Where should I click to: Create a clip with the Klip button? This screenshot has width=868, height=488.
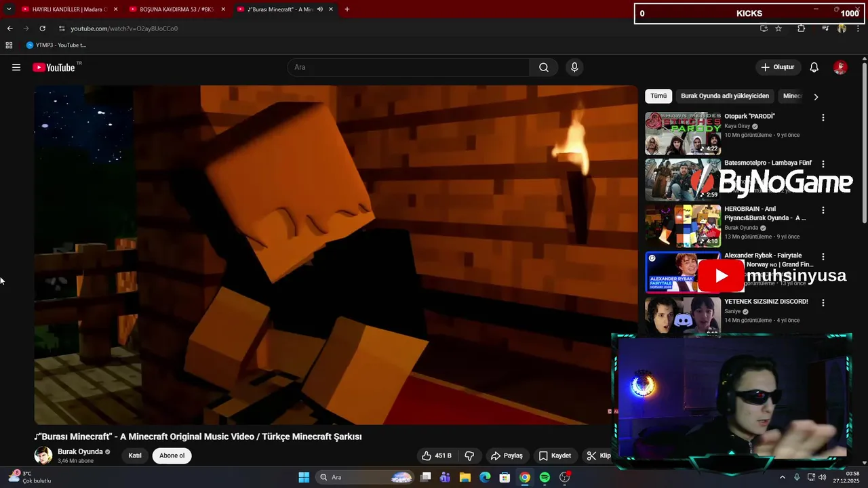pyautogui.click(x=599, y=455)
